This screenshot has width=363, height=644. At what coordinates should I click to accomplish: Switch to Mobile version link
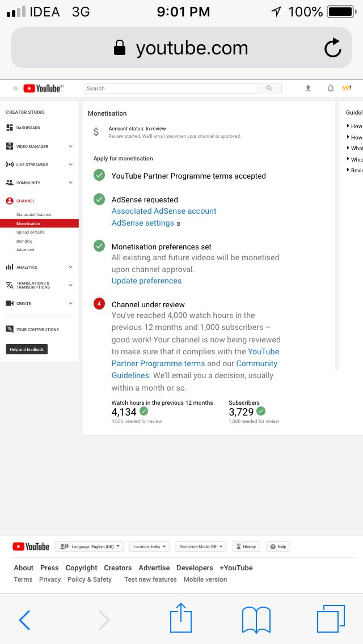[x=205, y=579]
